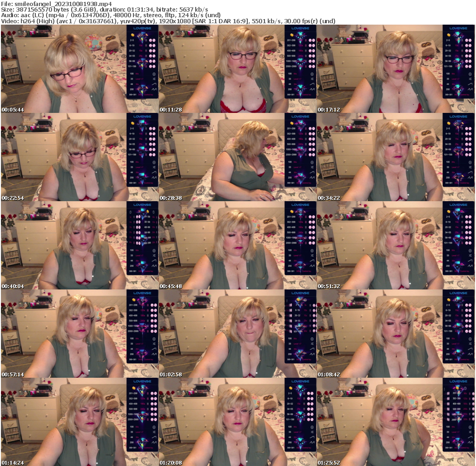Toggle the no-symbol on the 101-199 row
This screenshot has height=466, width=476.
(154, 66)
